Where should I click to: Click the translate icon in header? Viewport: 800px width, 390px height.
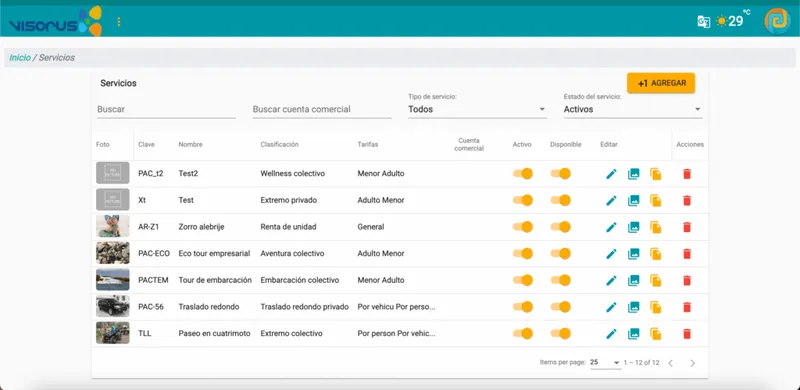click(704, 21)
